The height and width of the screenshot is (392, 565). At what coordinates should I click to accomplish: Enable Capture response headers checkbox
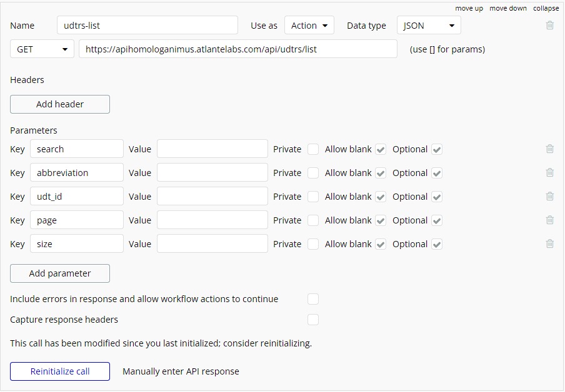(x=312, y=320)
